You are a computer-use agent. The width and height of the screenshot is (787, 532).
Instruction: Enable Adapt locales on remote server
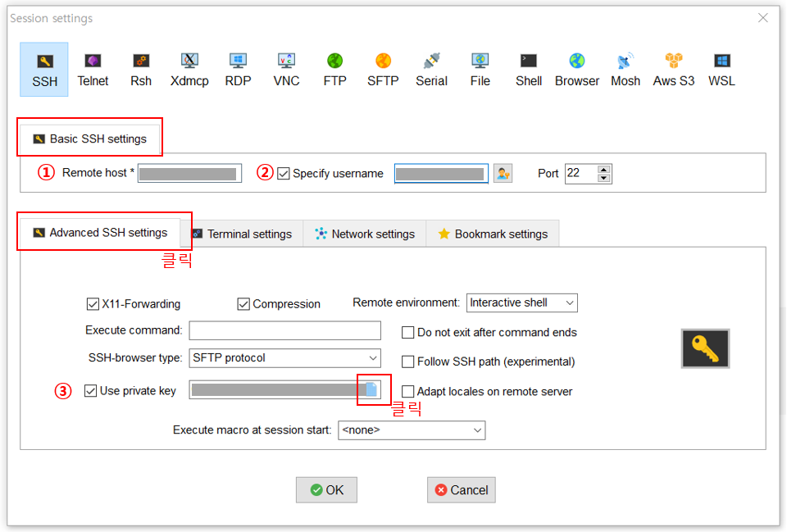(408, 392)
